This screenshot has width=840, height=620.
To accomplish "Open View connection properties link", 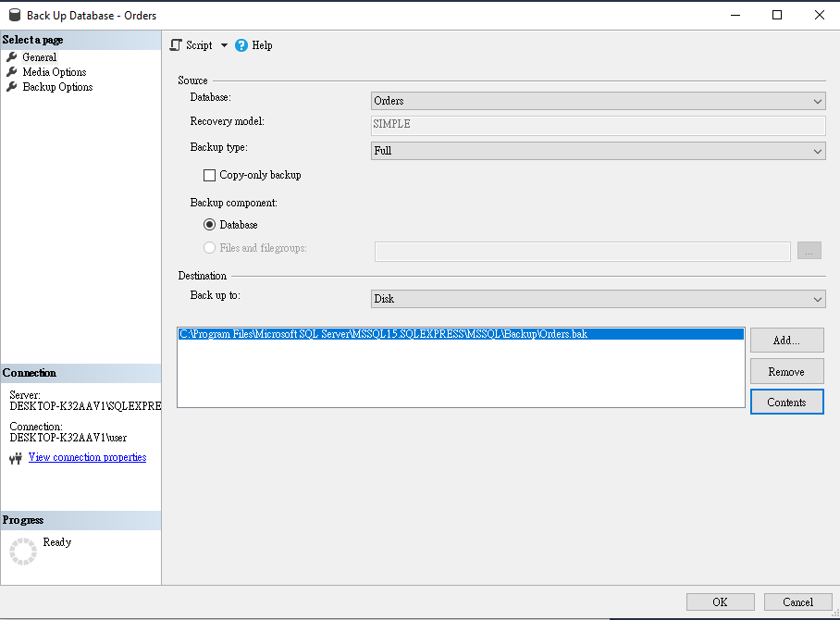I will [x=87, y=456].
